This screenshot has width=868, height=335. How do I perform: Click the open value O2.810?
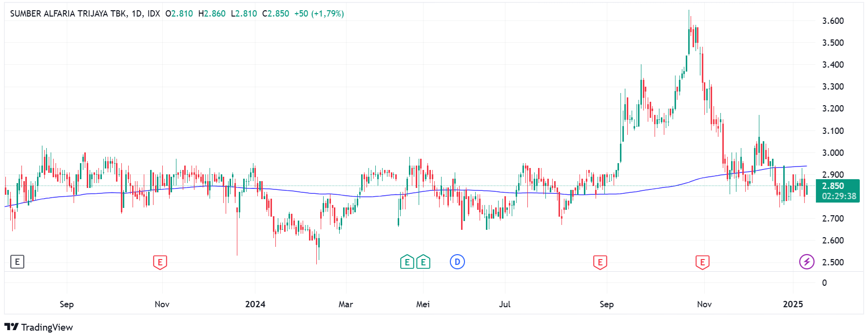(x=179, y=14)
